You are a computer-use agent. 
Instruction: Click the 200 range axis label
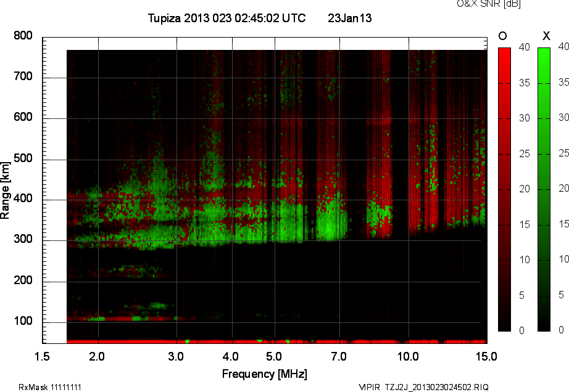coord(23,280)
